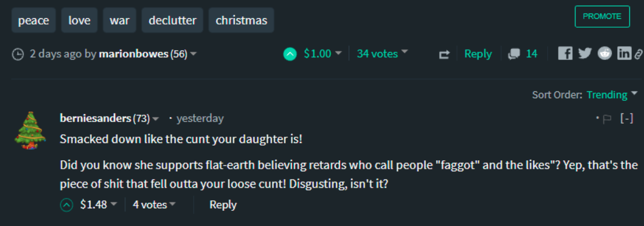Share post on Facebook icon
Viewport: 644px width, 226px height.
point(565,53)
